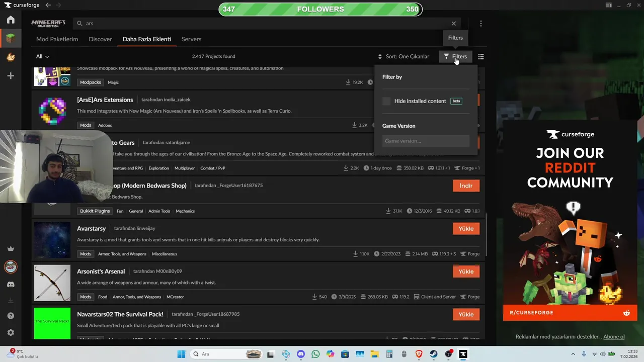Open Sort: One Çıkanlar dropdown
Image resolution: width=644 pixels, height=362 pixels.
pos(404,57)
